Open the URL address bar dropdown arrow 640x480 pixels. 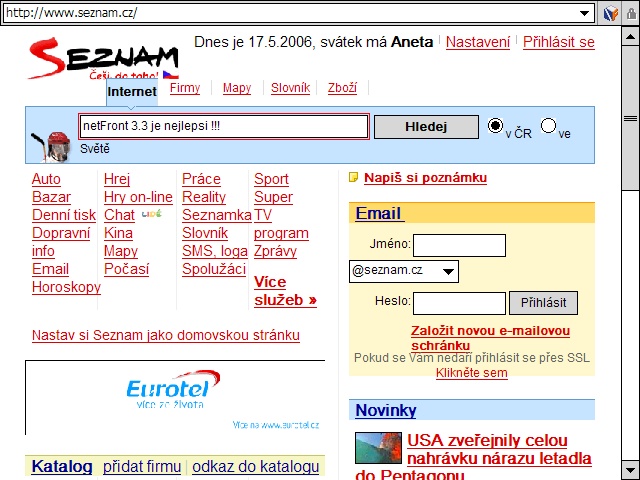tap(584, 13)
